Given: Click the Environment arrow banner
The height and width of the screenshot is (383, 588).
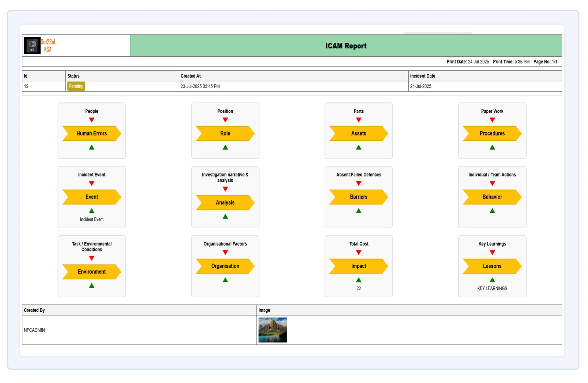Looking at the screenshot, I should click(x=92, y=272).
